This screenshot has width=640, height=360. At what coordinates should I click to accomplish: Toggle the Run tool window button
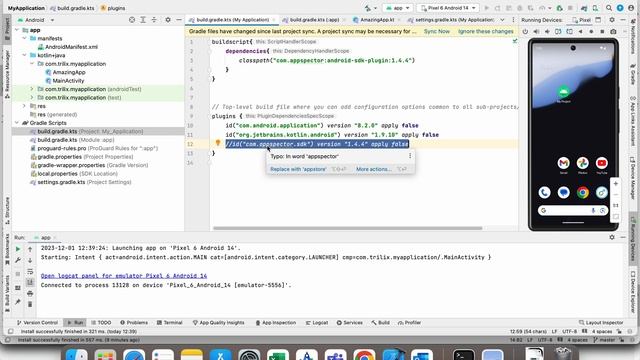pos(75,322)
